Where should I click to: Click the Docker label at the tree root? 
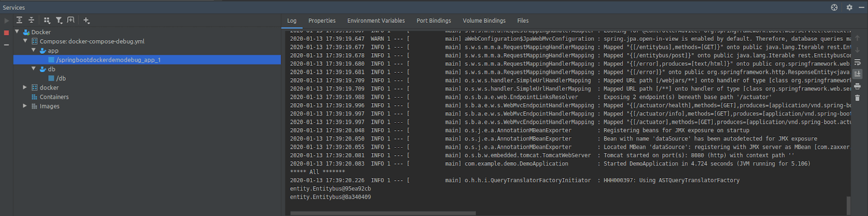pyautogui.click(x=41, y=32)
